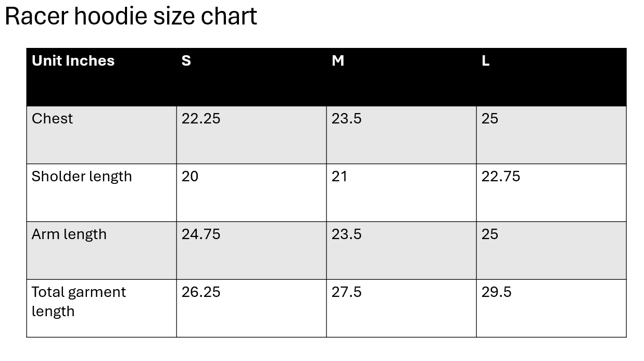The width and height of the screenshot is (644, 361).
Task: Click shoulder length L value 22.75
Action: (x=501, y=177)
